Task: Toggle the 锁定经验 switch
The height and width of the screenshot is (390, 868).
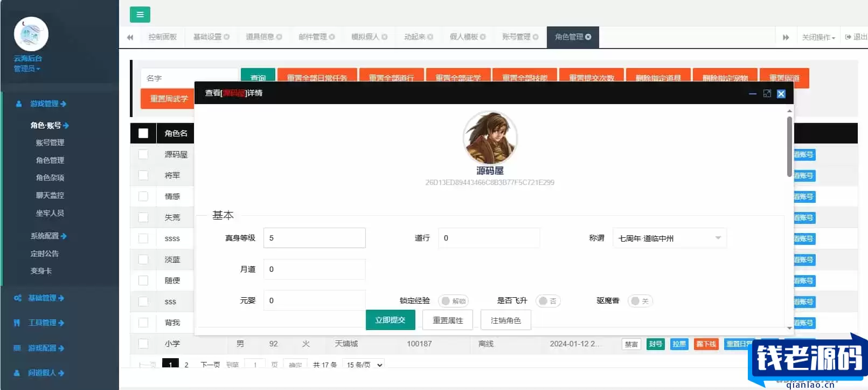Action: (453, 301)
